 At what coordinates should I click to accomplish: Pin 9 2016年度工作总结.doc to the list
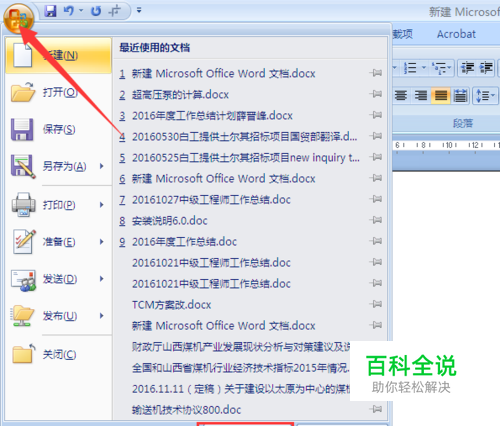376,241
